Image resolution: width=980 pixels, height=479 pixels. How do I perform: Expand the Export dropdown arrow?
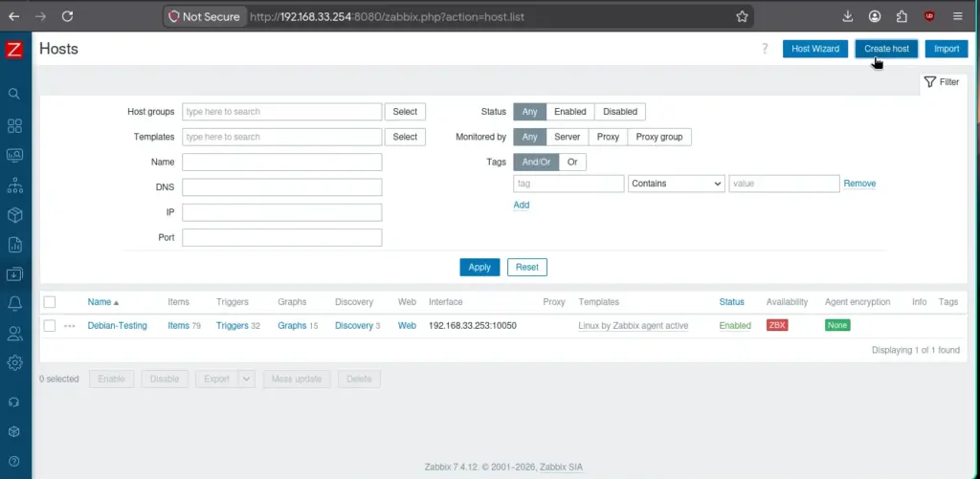pos(247,379)
